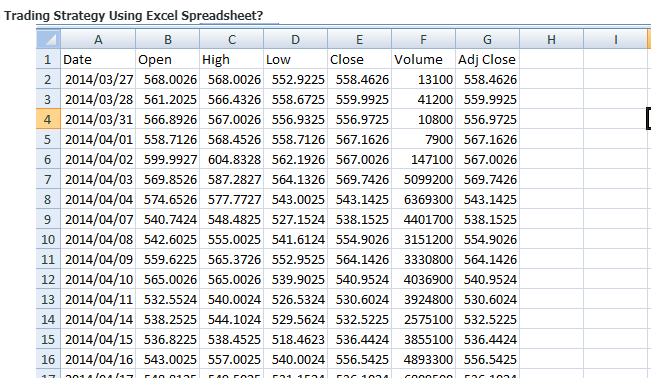Select date cell 2014/04/07
The image size is (651, 391).
click(98, 219)
